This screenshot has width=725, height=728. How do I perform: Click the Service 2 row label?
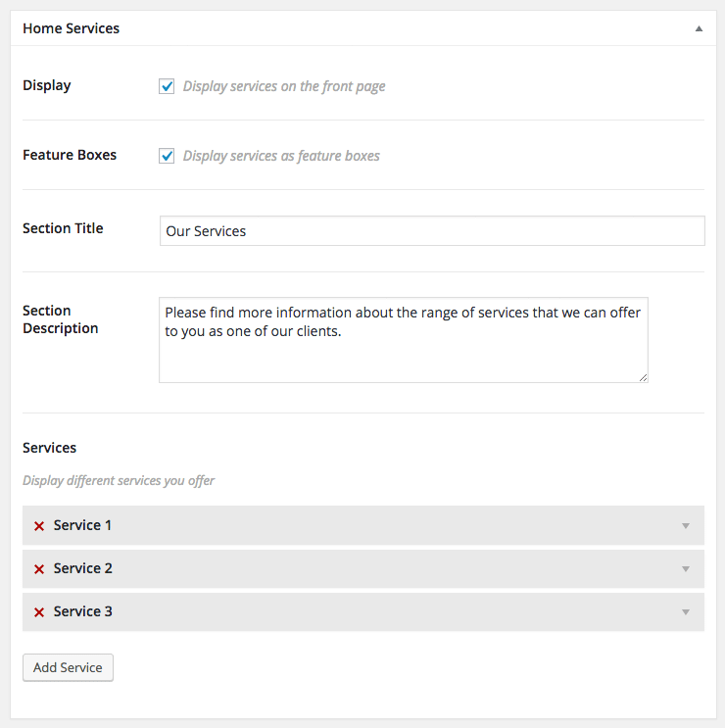click(x=82, y=568)
